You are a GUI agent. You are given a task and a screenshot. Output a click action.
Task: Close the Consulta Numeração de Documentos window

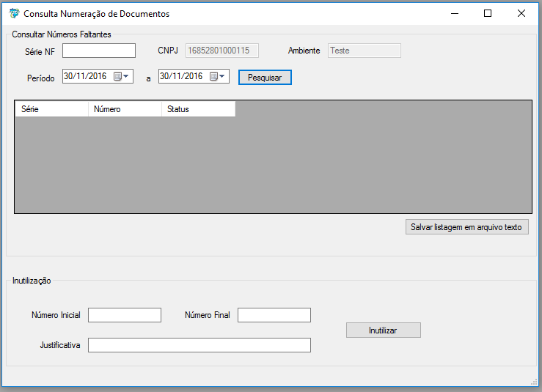click(x=521, y=13)
